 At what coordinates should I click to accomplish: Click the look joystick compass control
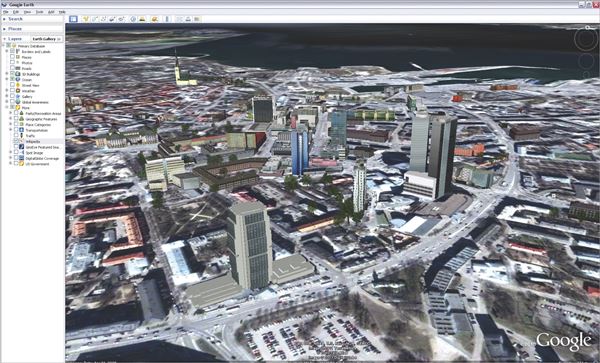[x=586, y=39]
